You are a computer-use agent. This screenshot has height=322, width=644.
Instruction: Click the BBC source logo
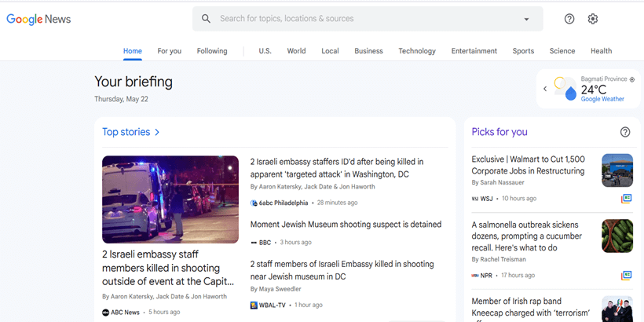coord(254,243)
